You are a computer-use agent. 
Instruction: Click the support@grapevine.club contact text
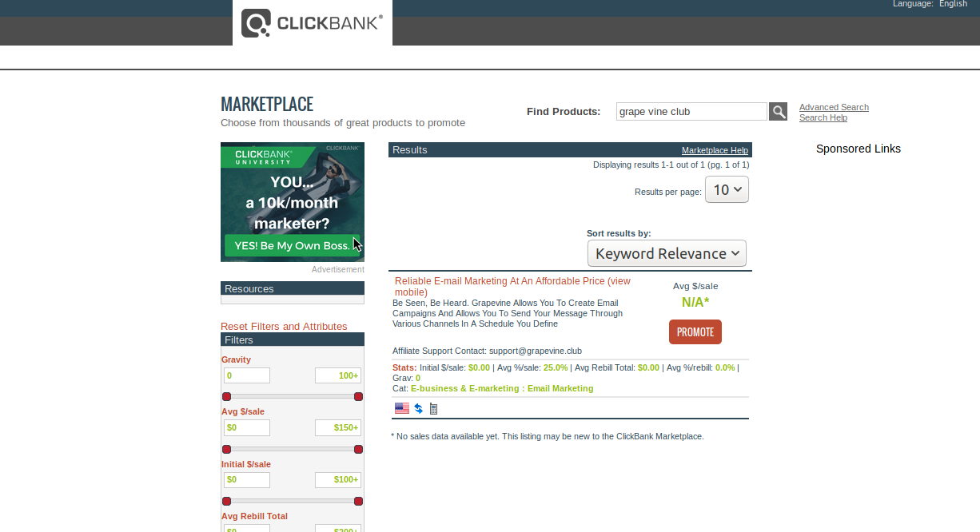536,351
